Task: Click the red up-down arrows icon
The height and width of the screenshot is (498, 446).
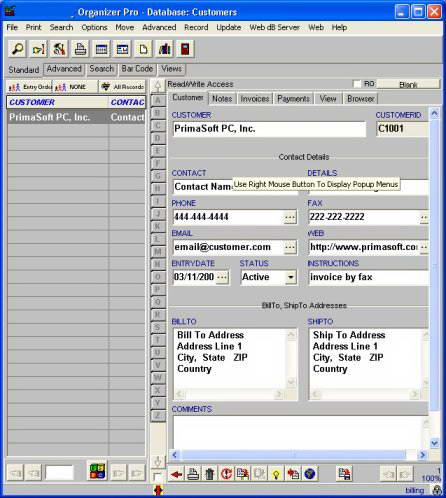Action: pos(158,490)
